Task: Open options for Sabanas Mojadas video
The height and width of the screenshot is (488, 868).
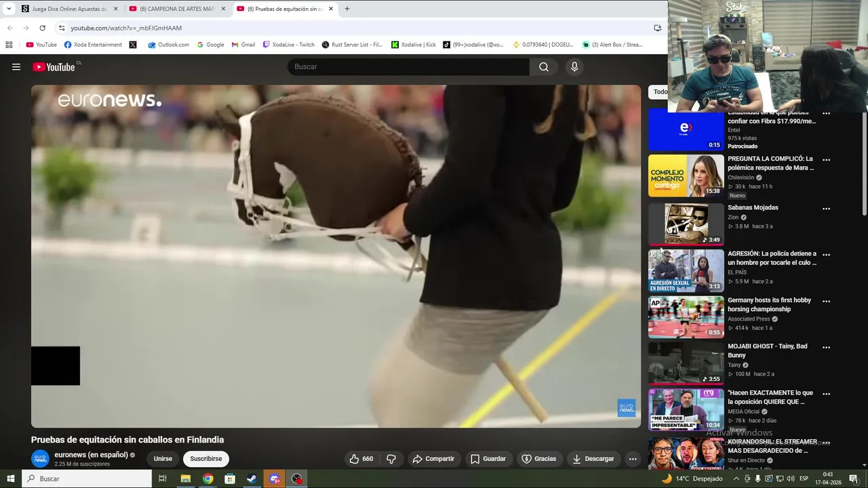Action: pos(826,209)
